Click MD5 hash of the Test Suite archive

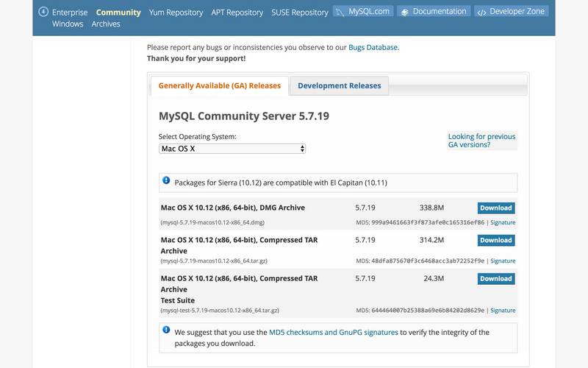point(428,310)
